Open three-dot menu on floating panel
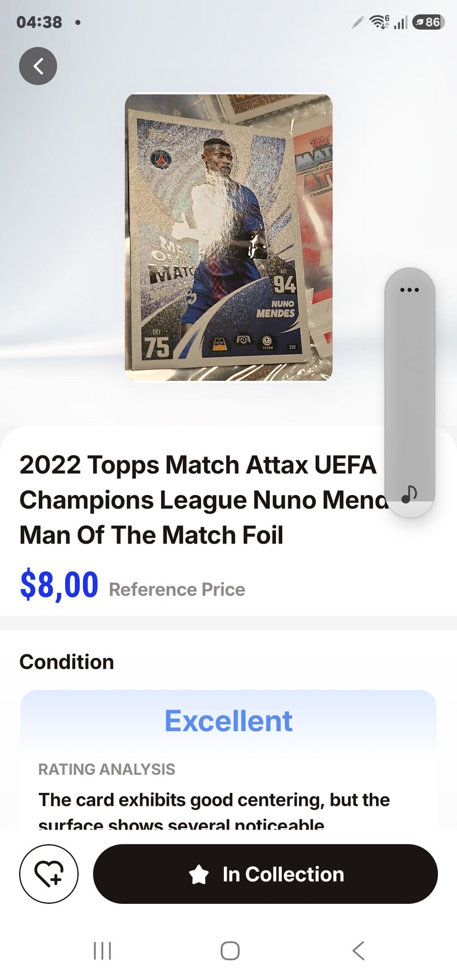Screen dimensions: 457x980 pyautogui.click(x=409, y=289)
